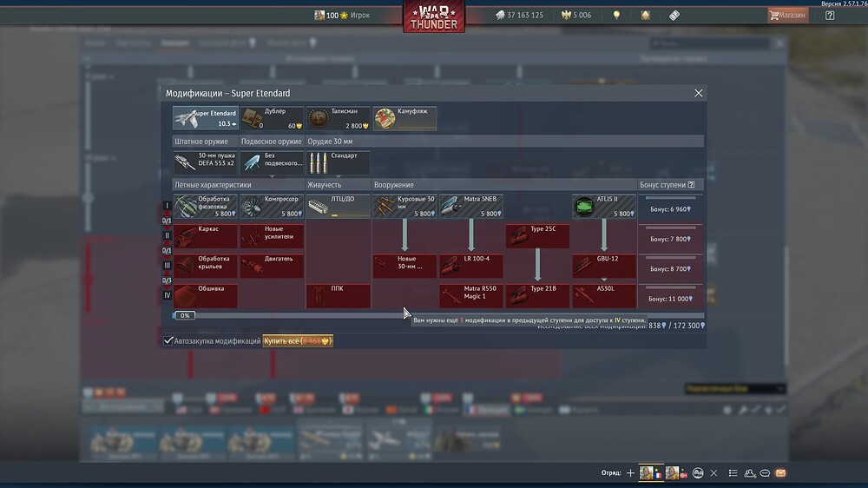Select the Двигатель engine modification
868x488 pixels.
[272, 266]
